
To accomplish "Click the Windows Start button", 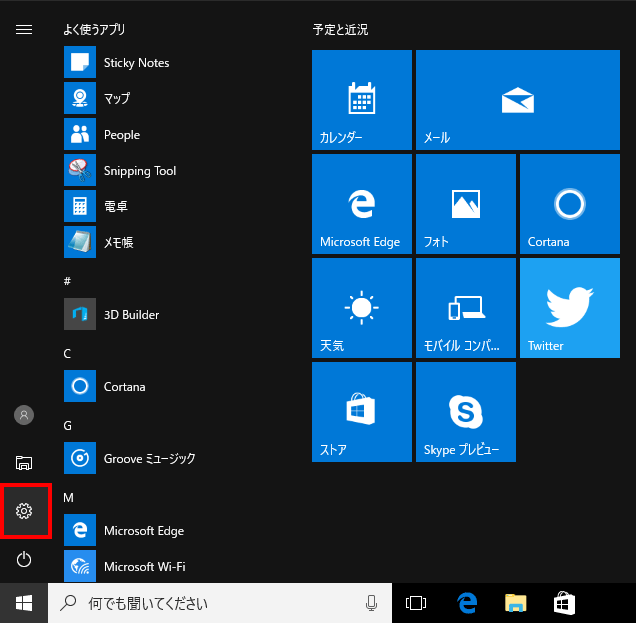I will click(x=24, y=603).
